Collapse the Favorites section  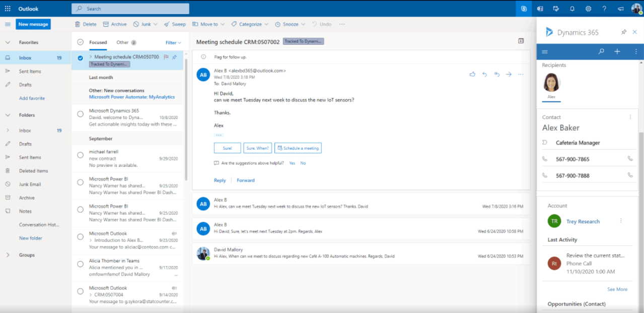[x=8, y=42]
